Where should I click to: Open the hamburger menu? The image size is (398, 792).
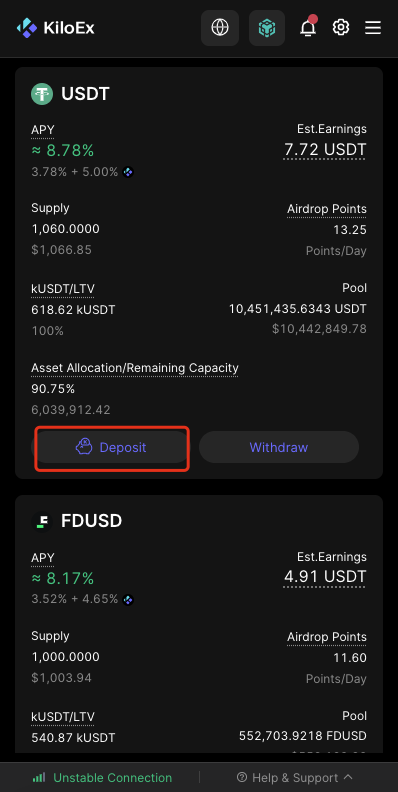pyautogui.click(x=373, y=28)
